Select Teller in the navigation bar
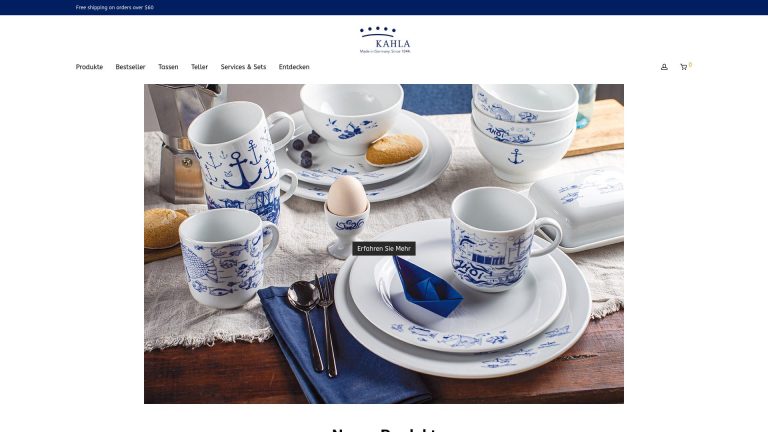 click(199, 67)
